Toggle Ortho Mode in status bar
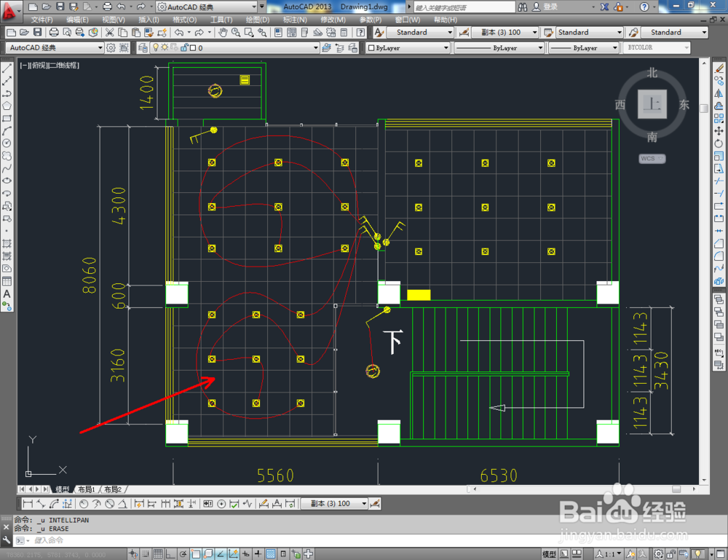728x560 pixels. pos(171,553)
